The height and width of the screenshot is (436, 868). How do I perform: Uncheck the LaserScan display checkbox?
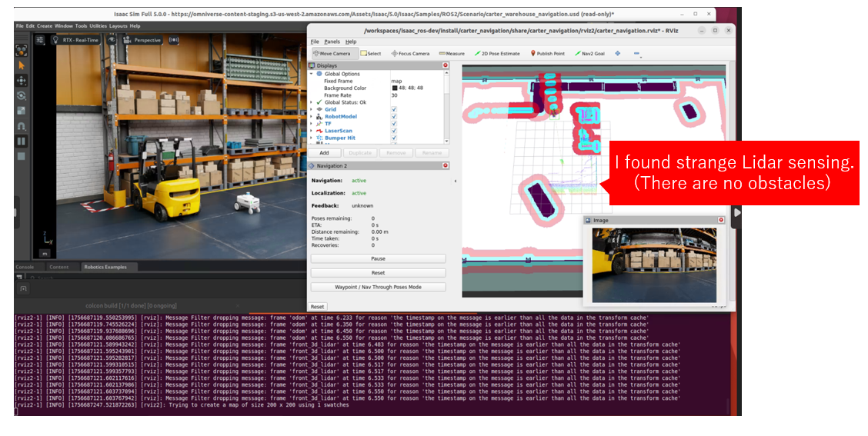click(x=394, y=131)
